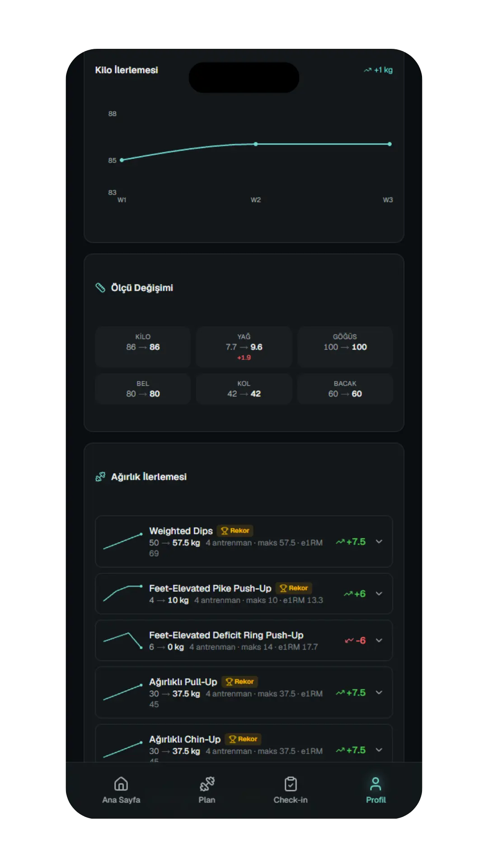Click the W2 data point on weight chart
Screen dimensions: 488x868
pos(256,144)
